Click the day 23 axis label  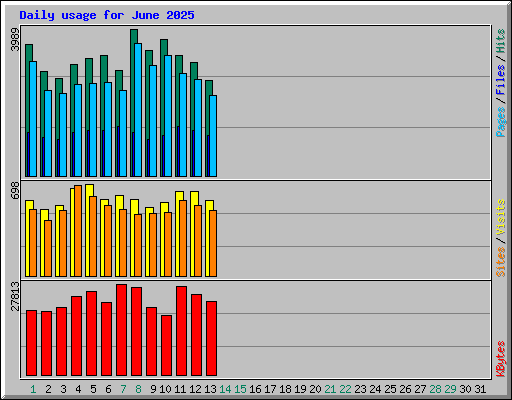click(360, 389)
